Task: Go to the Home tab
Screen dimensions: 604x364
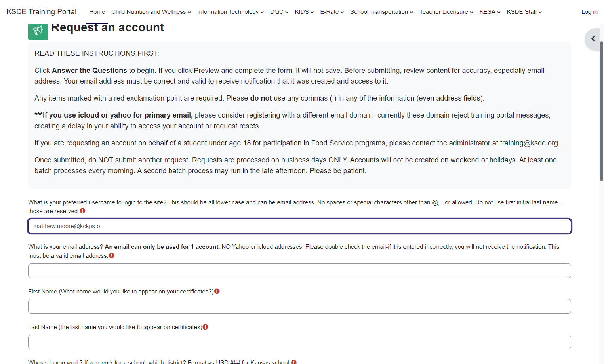Action: (97, 12)
